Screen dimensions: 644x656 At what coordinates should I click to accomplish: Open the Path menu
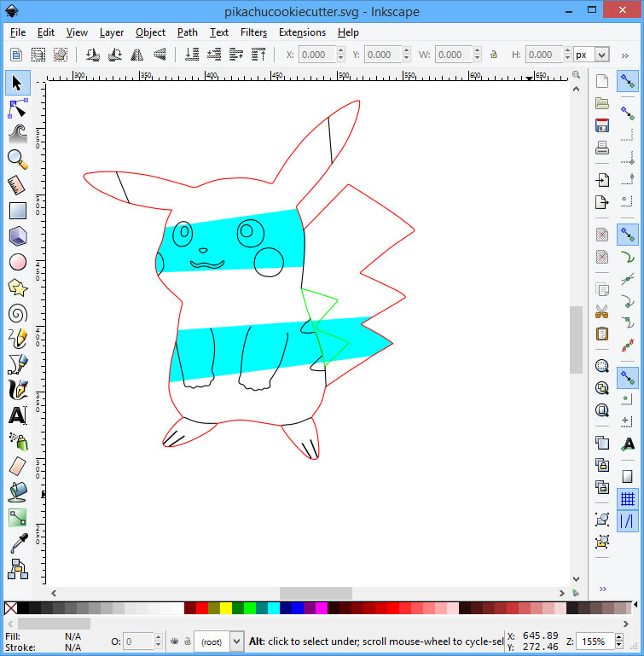tap(187, 32)
